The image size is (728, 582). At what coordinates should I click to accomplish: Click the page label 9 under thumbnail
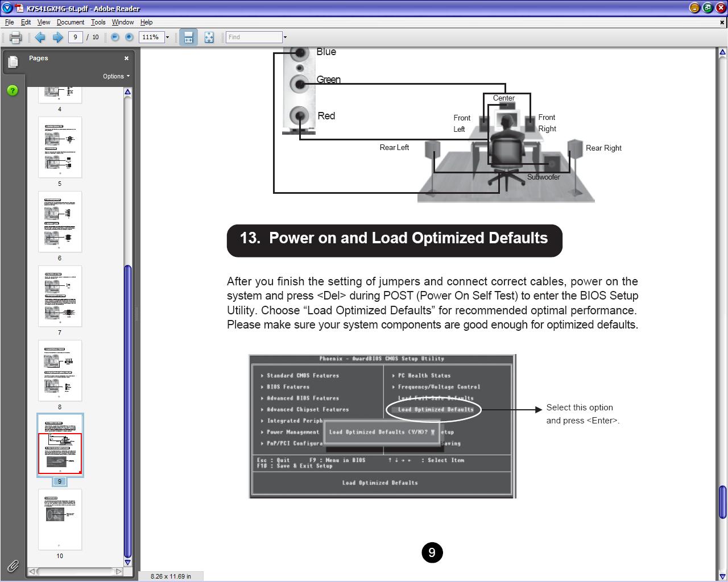[60, 481]
